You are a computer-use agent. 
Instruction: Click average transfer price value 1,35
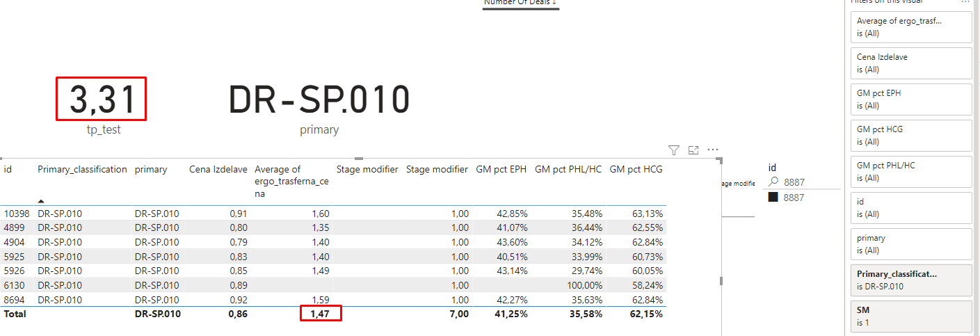(321, 227)
